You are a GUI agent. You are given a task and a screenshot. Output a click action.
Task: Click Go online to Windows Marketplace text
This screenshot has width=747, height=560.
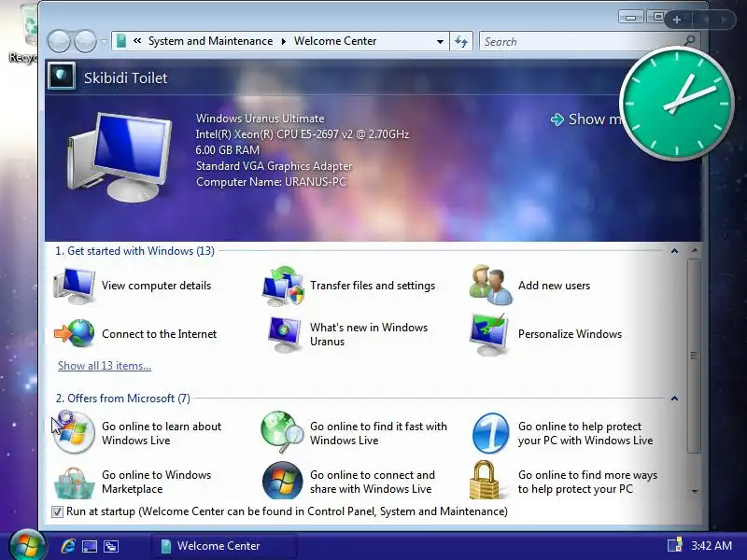click(156, 482)
